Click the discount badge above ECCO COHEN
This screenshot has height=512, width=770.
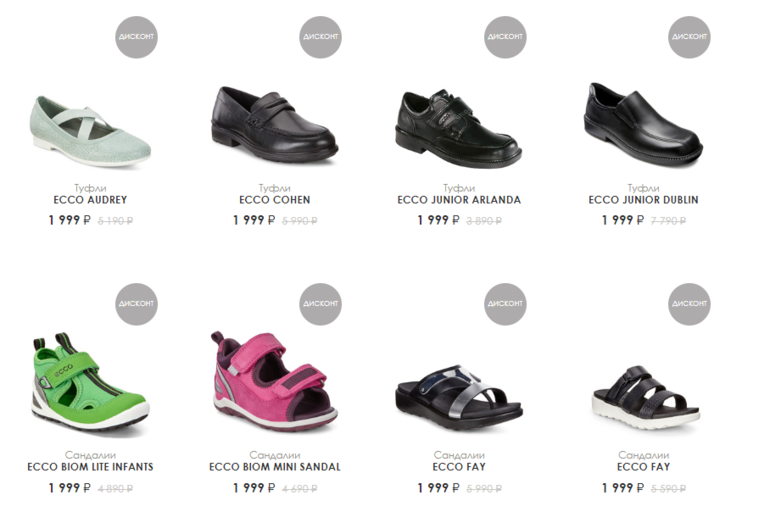(320, 37)
